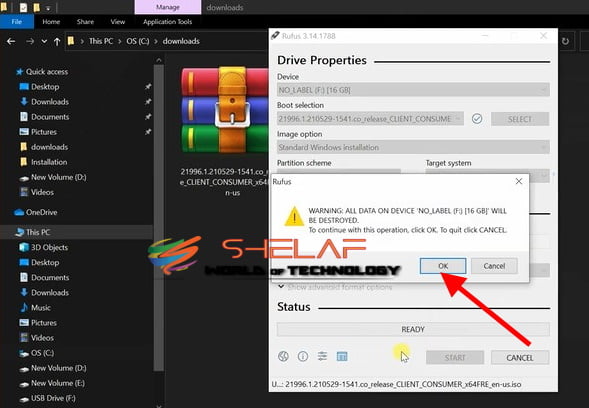The height and width of the screenshot is (408, 589).
Task: Open the Rufus about info icon
Action: click(x=303, y=356)
